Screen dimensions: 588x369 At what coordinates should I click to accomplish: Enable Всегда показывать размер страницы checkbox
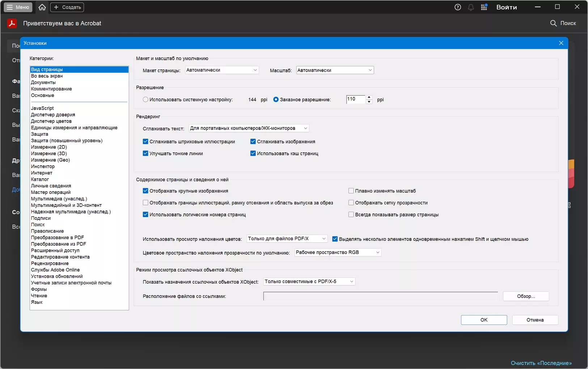(x=351, y=215)
